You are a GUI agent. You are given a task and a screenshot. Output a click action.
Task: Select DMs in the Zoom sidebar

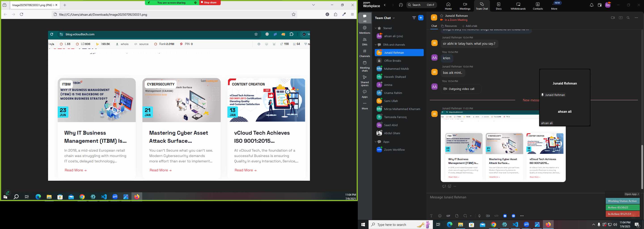tap(365, 42)
